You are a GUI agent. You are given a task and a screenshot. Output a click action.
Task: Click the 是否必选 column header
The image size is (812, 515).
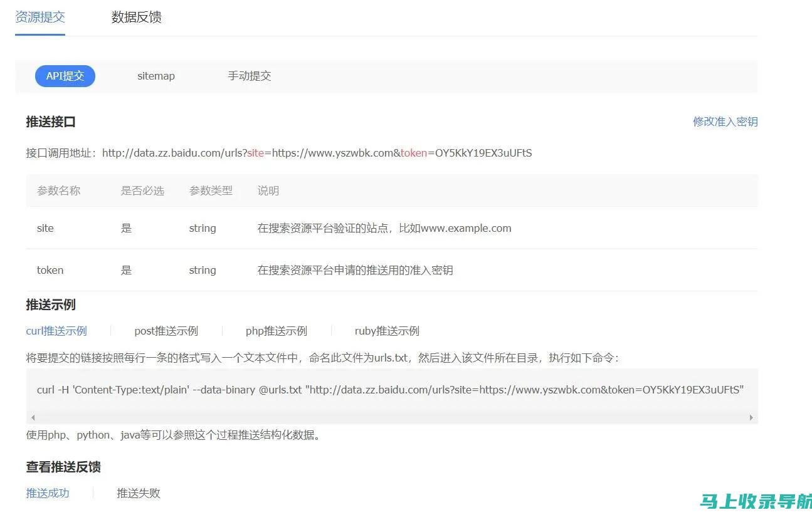point(142,190)
